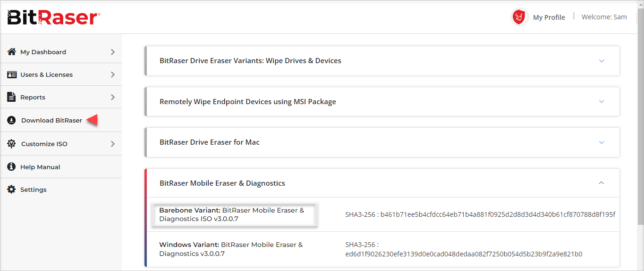
Task: Expand the Reports submenu chevron
Action: click(113, 97)
